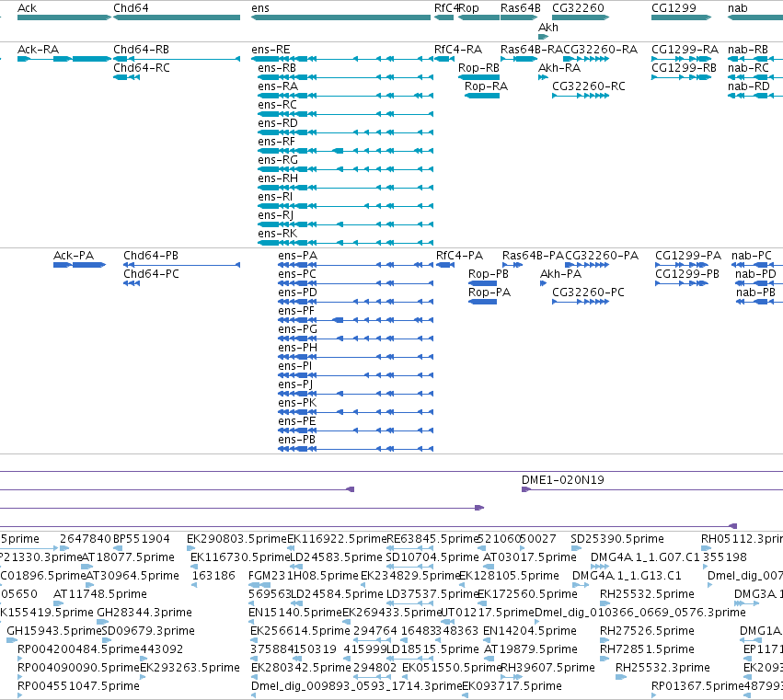Screen dimensions: 783x700
Task: Click the ens-RH transcript label
Action: click(278, 178)
